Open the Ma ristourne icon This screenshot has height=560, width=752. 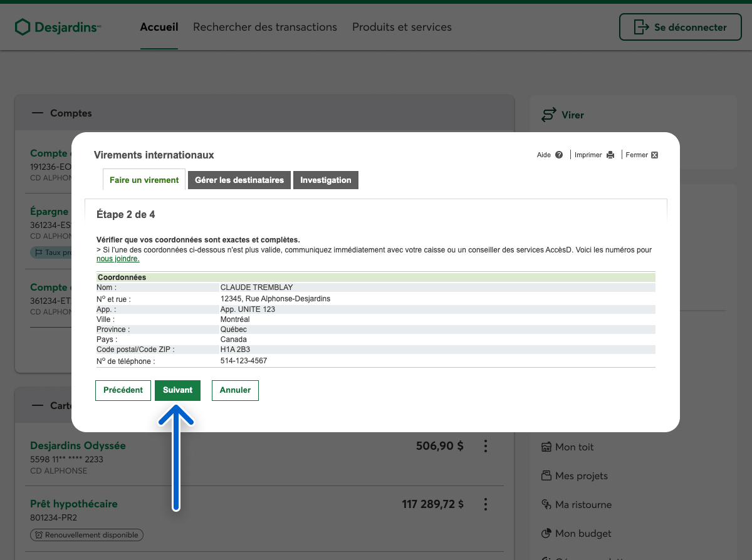pos(546,505)
